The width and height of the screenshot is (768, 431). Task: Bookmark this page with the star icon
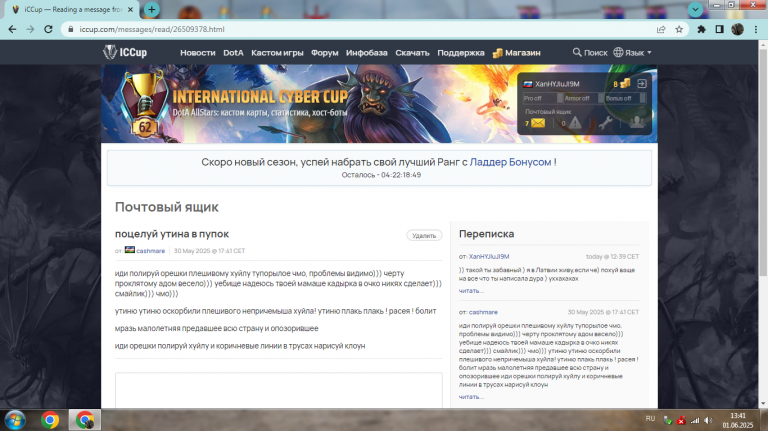point(679,29)
